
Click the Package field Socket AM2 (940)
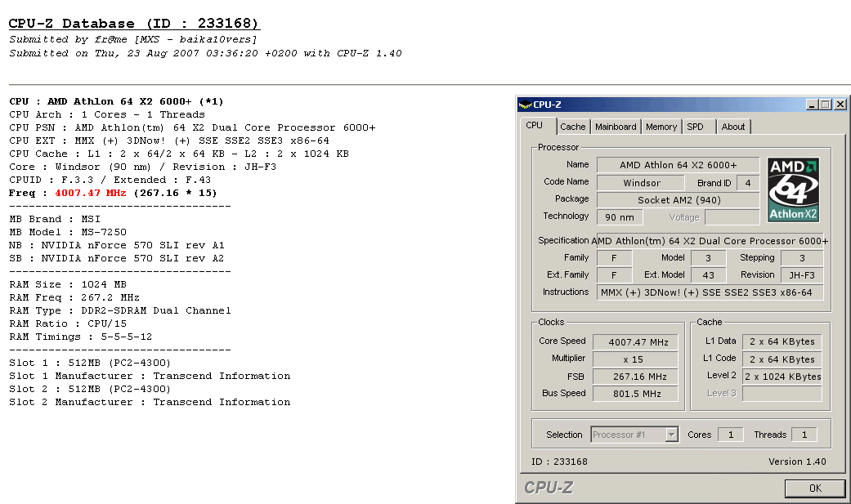(x=678, y=199)
